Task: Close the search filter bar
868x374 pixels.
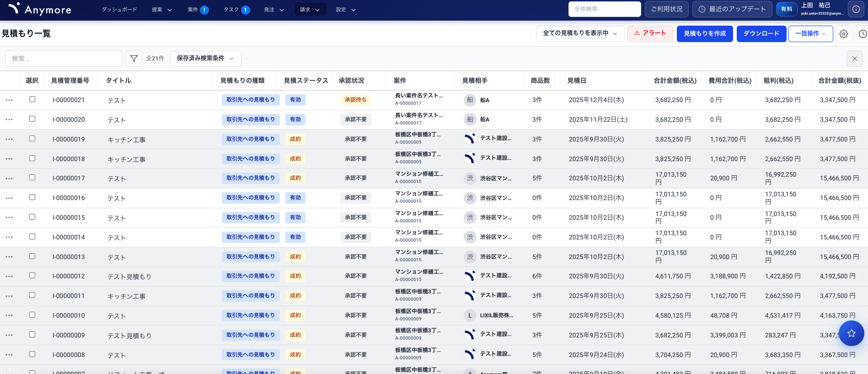Action: click(x=854, y=59)
